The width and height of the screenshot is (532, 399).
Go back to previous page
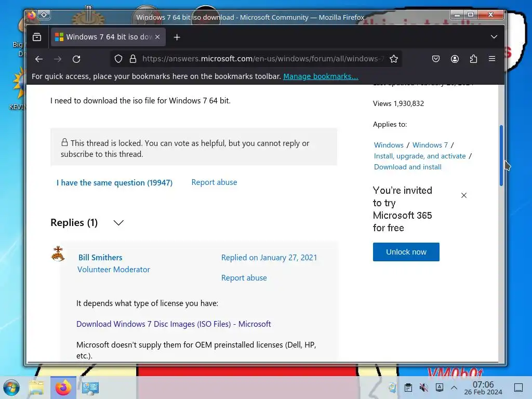(x=39, y=59)
